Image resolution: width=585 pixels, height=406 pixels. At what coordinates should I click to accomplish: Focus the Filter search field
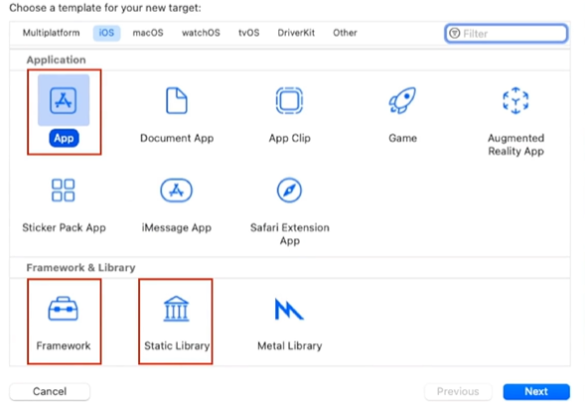[506, 33]
